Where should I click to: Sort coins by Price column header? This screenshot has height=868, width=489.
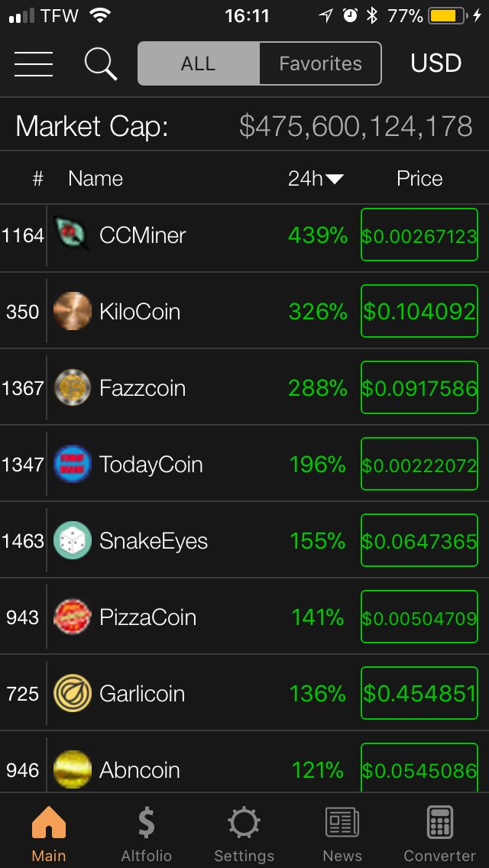[x=419, y=179]
